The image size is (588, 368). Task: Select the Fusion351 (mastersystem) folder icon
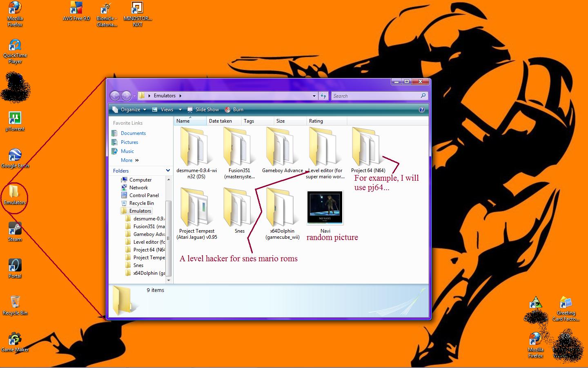[x=239, y=153]
